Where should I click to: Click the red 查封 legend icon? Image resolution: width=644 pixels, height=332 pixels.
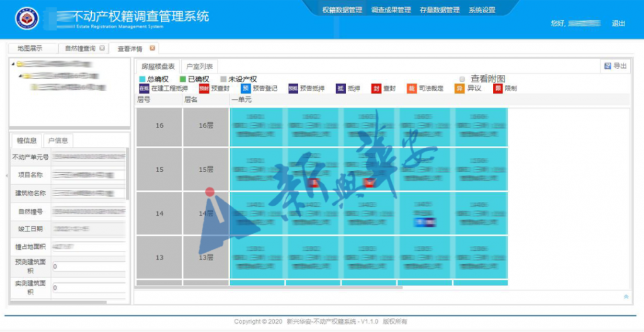[x=376, y=89]
